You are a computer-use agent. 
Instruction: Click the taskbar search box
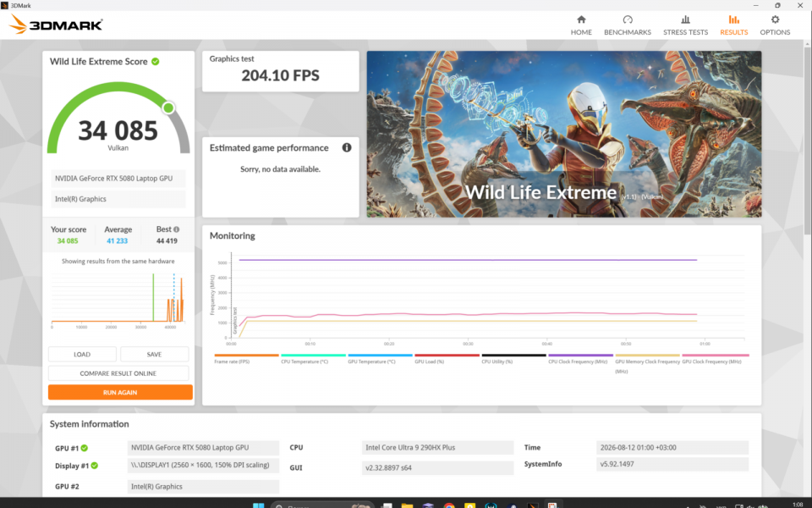pos(322,505)
